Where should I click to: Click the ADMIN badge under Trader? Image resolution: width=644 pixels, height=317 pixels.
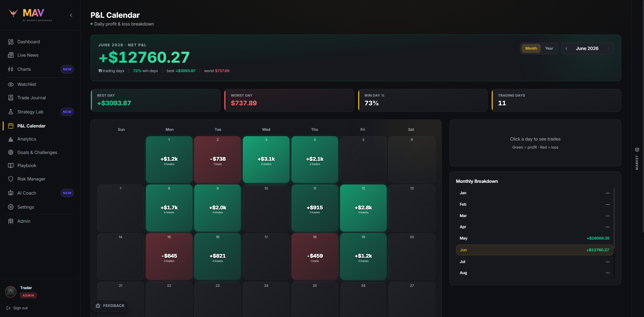click(x=29, y=296)
